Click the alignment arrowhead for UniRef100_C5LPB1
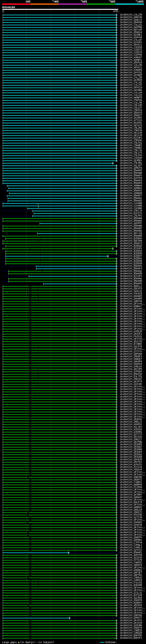The image size is (146, 644). pos(113,163)
